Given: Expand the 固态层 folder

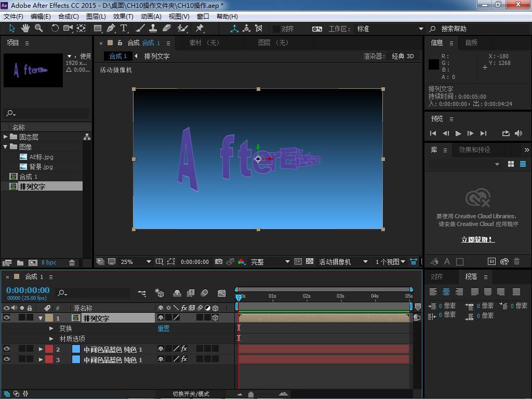Looking at the screenshot, I should pyautogui.click(x=5, y=137).
